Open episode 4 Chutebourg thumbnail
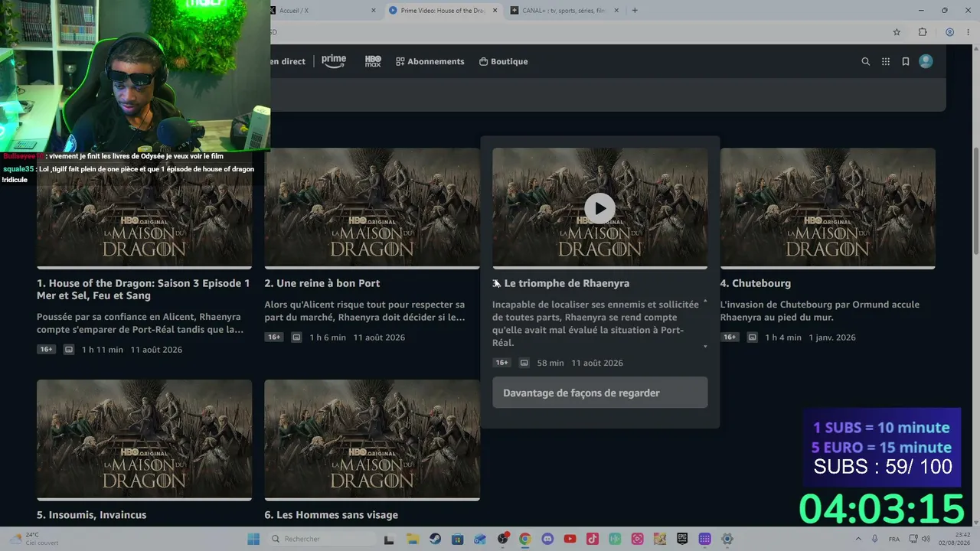This screenshot has width=980, height=551. coord(828,208)
